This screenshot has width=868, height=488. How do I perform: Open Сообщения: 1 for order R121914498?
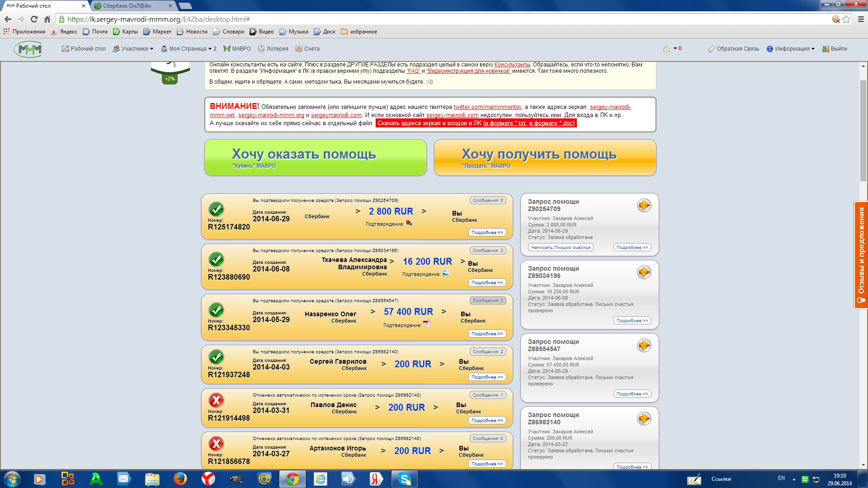(x=488, y=395)
